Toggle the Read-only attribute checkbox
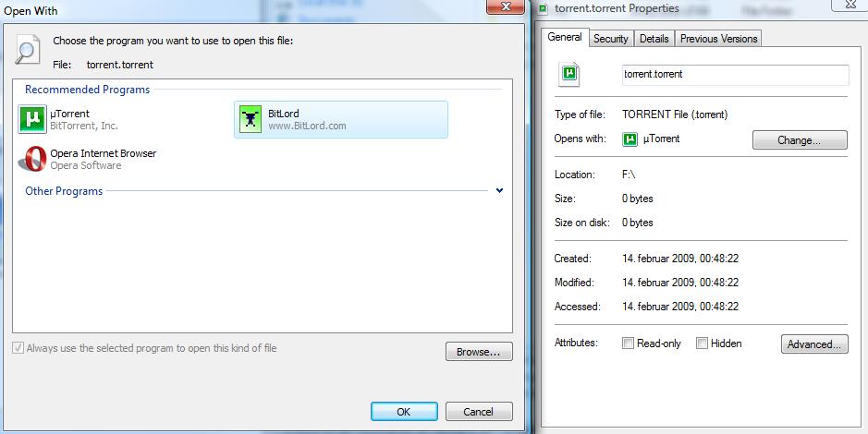868x434 pixels. click(628, 344)
